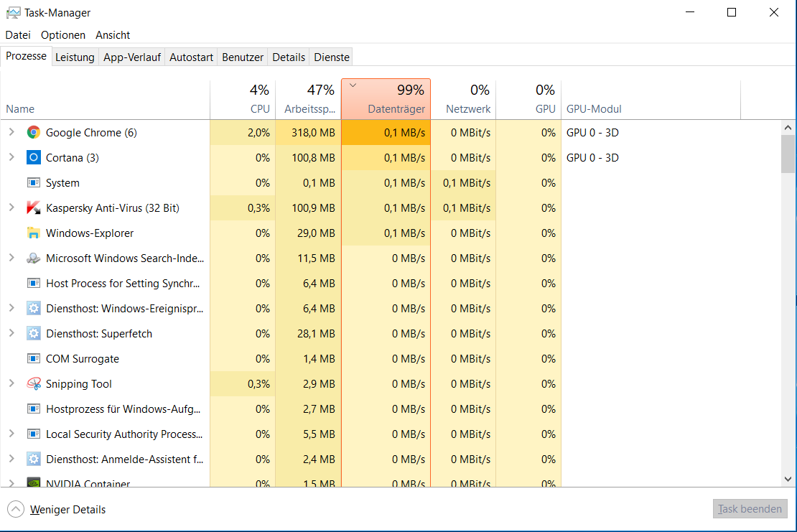
Task: Click the Weniger Details arrow icon
Action: tap(16, 509)
